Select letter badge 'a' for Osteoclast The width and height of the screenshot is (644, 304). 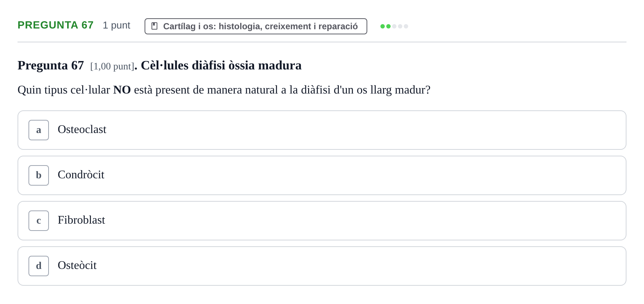39,130
